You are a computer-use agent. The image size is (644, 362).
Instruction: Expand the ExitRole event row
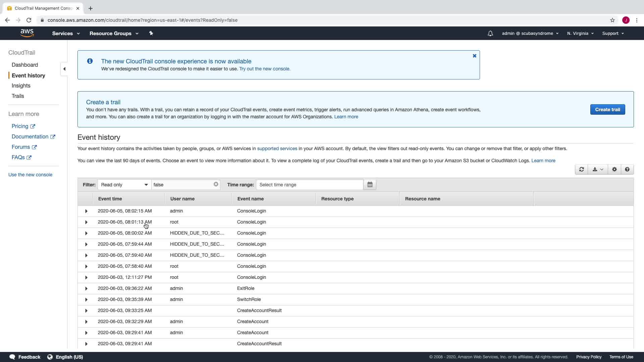pos(86,289)
